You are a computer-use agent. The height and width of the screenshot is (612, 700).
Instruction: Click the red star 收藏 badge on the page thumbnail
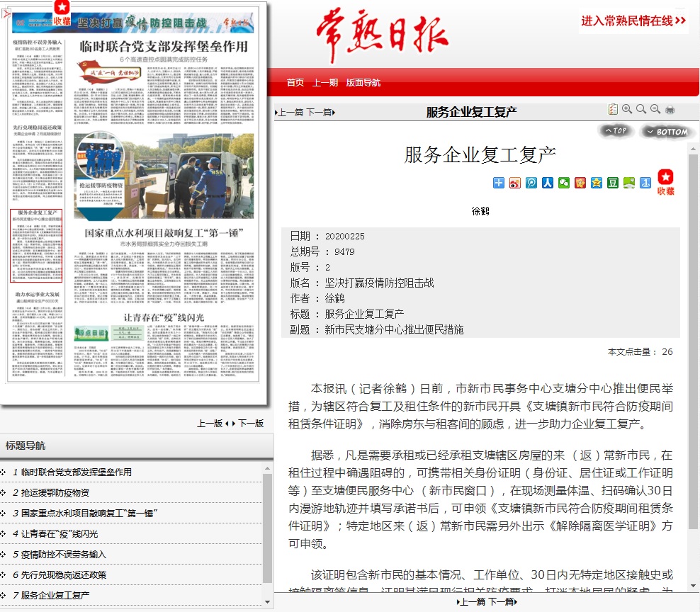coord(62,13)
